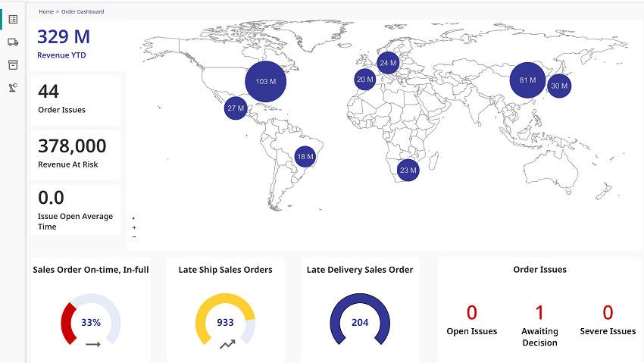Click the upward trend arrow under 933
The height and width of the screenshot is (363, 644).
[x=227, y=344]
